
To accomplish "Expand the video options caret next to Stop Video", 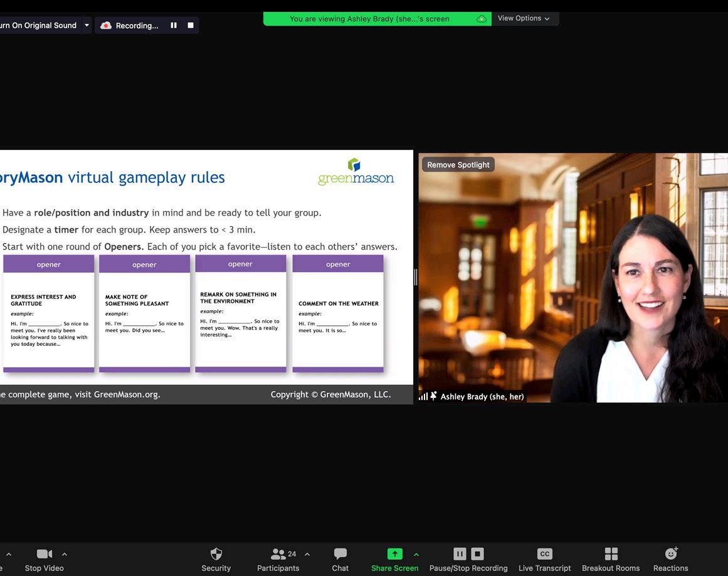I will (65, 554).
